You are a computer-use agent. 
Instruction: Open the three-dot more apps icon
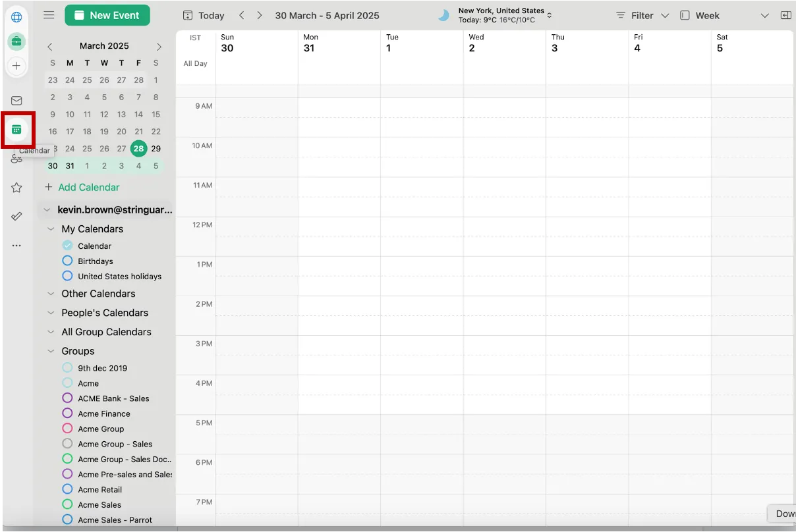[16, 246]
